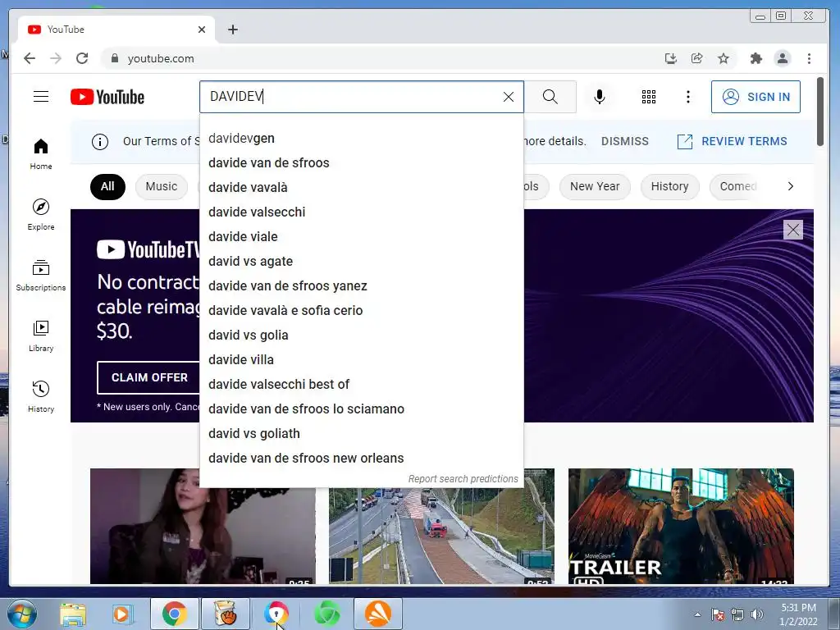
Task: Open a new browser tab
Action: tap(232, 30)
